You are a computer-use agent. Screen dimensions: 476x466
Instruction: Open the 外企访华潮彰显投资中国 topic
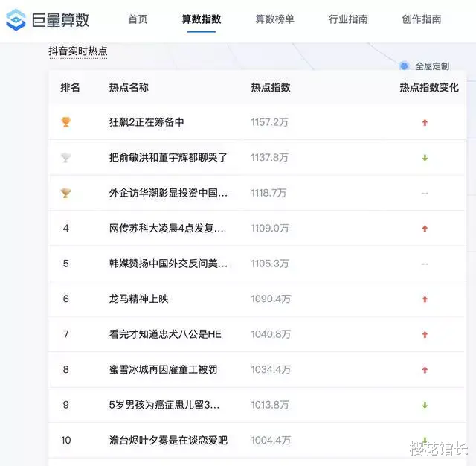tap(168, 193)
